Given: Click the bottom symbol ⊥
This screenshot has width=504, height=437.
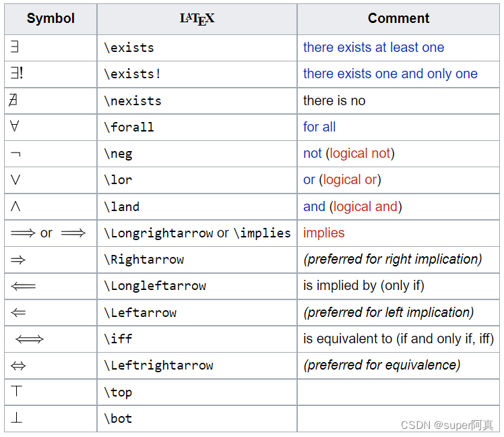Looking at the screenshot, I should click(16, 417).
